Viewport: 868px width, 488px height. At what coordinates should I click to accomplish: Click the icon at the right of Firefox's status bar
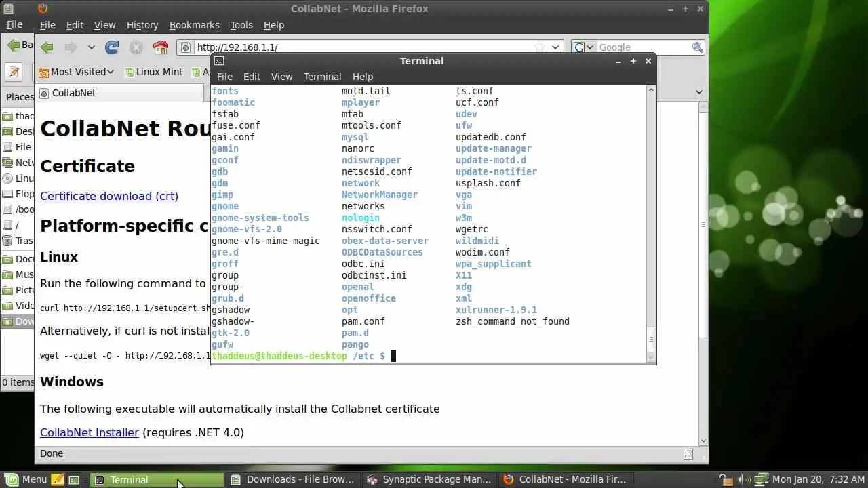tap(688, 454)
